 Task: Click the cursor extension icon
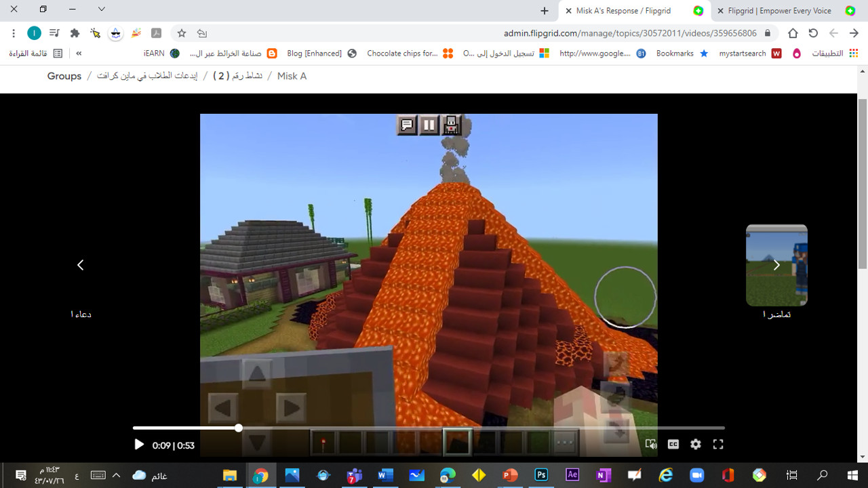96,33
